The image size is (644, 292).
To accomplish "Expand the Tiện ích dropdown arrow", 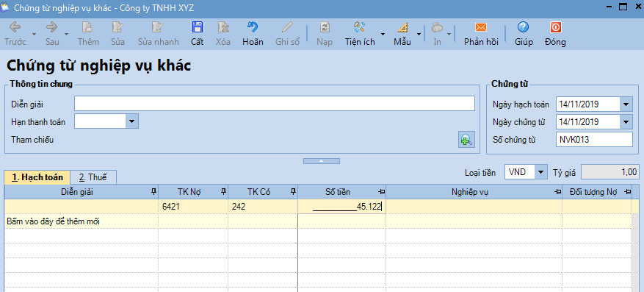I will [383, 34].
